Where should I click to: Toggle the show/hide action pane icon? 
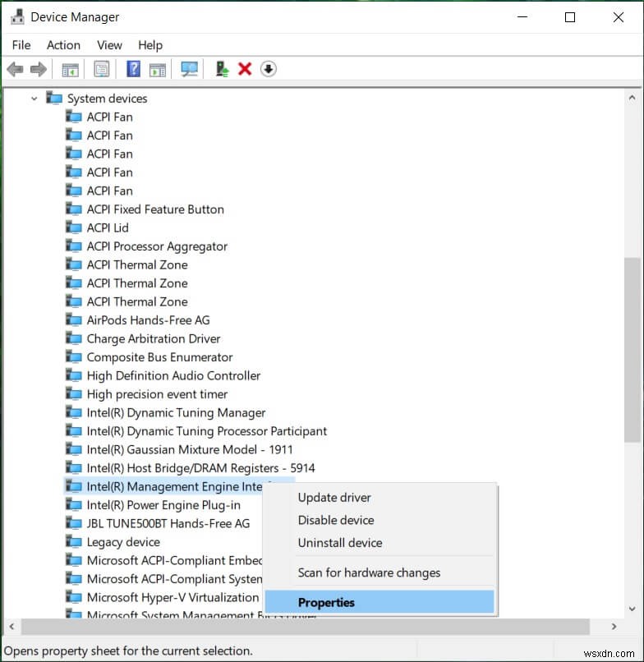point(158,69)
